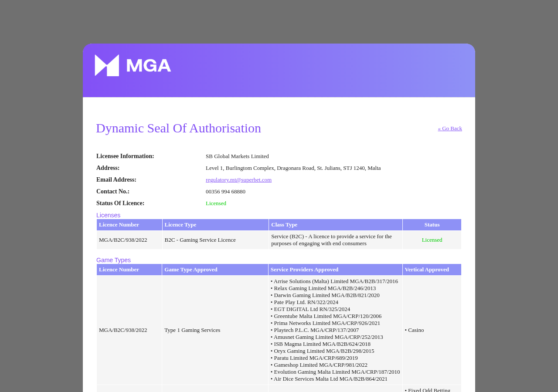The height and width of the screenshot is (392, 558).
Task: Click the Licensee Information: label
Action: tap(125, 156)
